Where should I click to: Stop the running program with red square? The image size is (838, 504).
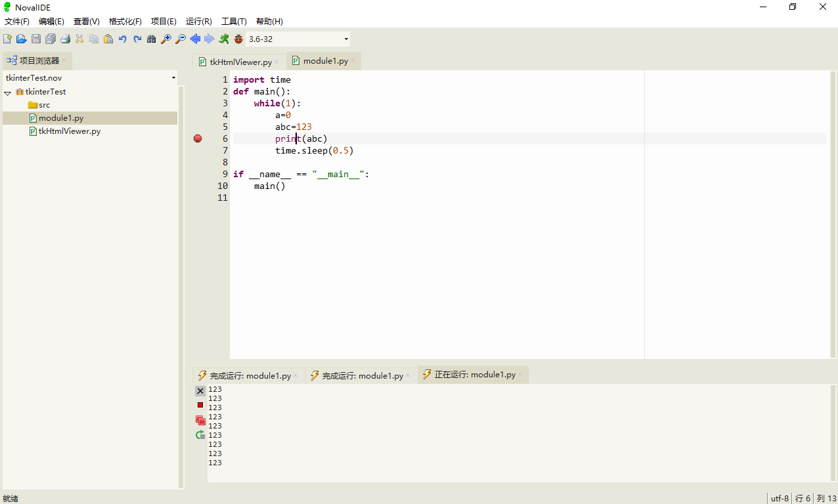point(200,405)
